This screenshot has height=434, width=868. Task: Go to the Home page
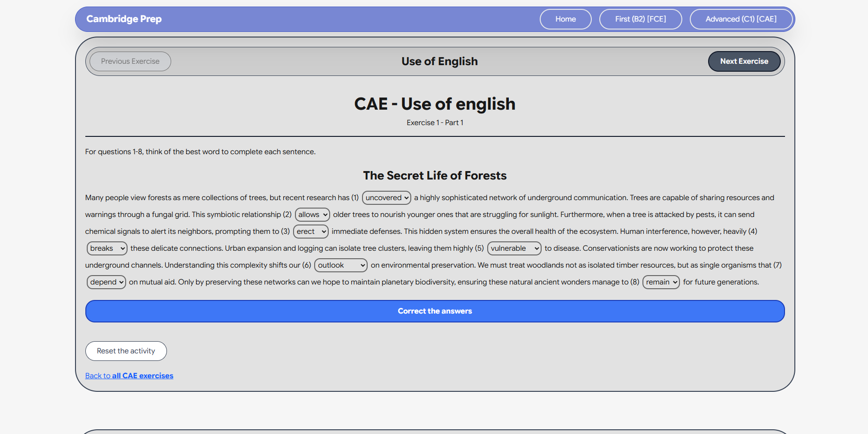pyautogui.click(x=566, y=19)
